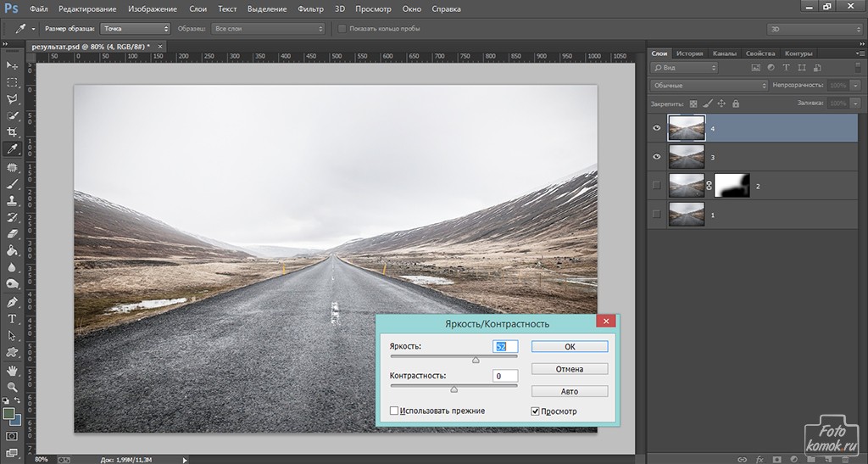Screen dimensions: 868x464
Task: Select the Hand tool
Action: pyautogui.click(x=12, y=371)
